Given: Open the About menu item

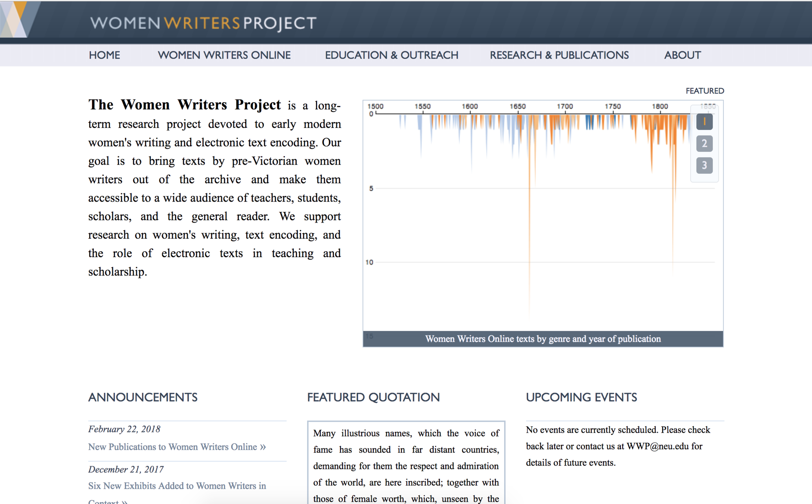Looking at the screenshot, I should (682, 55).
